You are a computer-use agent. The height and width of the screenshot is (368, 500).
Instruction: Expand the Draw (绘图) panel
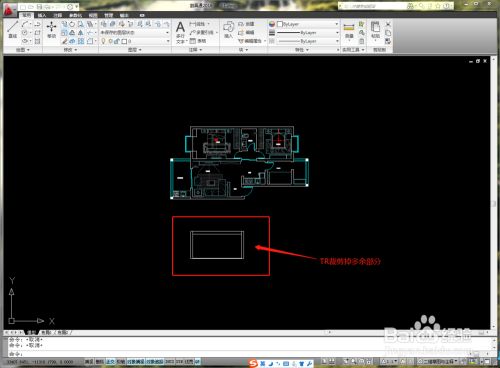pyautogui.click(x=23, y=50)
